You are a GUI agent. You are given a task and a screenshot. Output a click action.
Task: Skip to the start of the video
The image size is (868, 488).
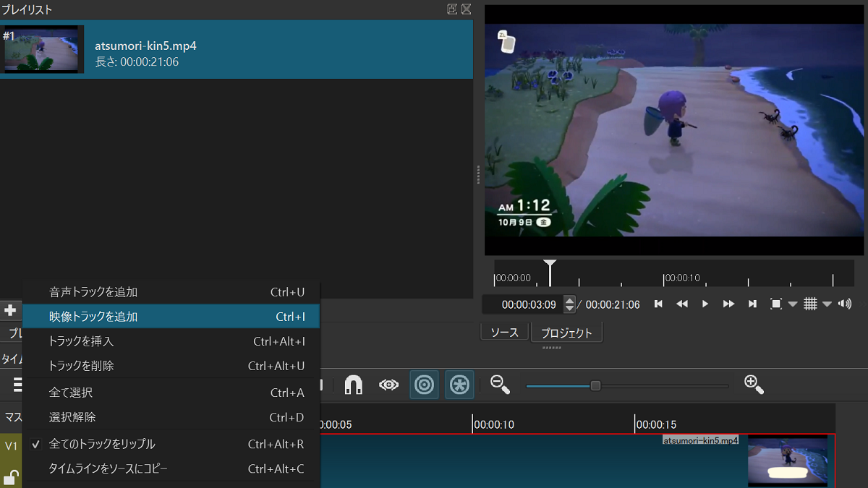[x=658, y=304]
